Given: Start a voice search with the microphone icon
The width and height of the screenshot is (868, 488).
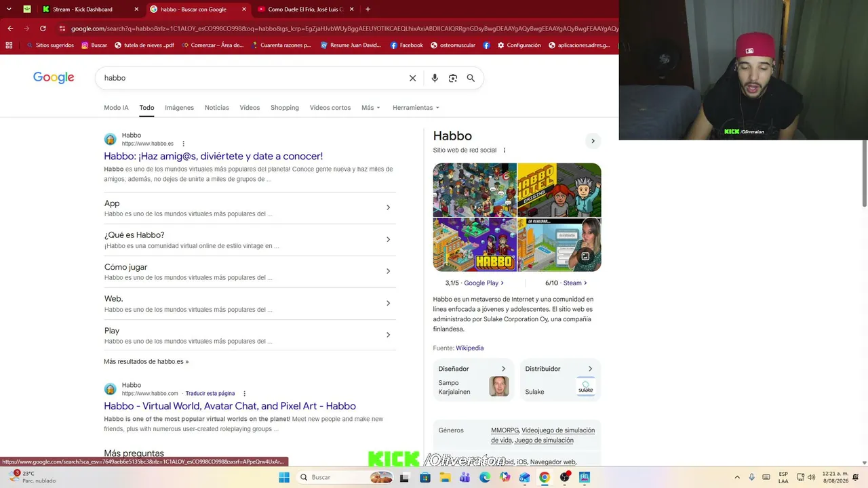Looking at the screenshot, I should click(x=435, y=78).
